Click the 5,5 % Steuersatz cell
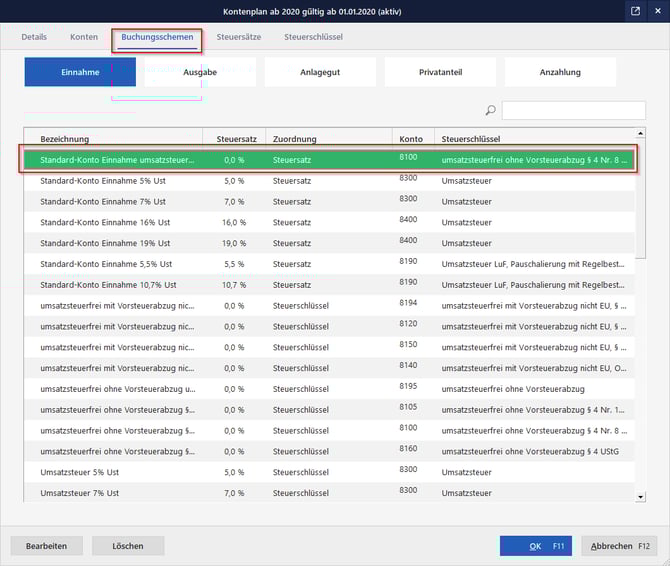The height and width of the screenshot is (566, 670). tap(234, 264)
